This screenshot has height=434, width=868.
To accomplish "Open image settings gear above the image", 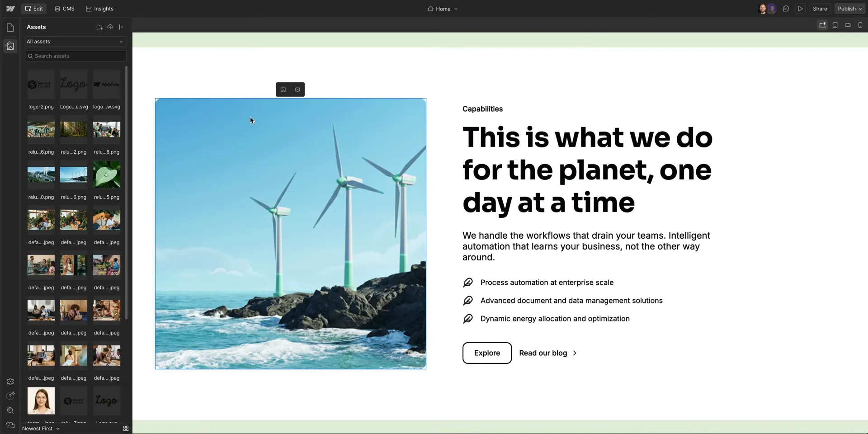I will click(297, 90).
